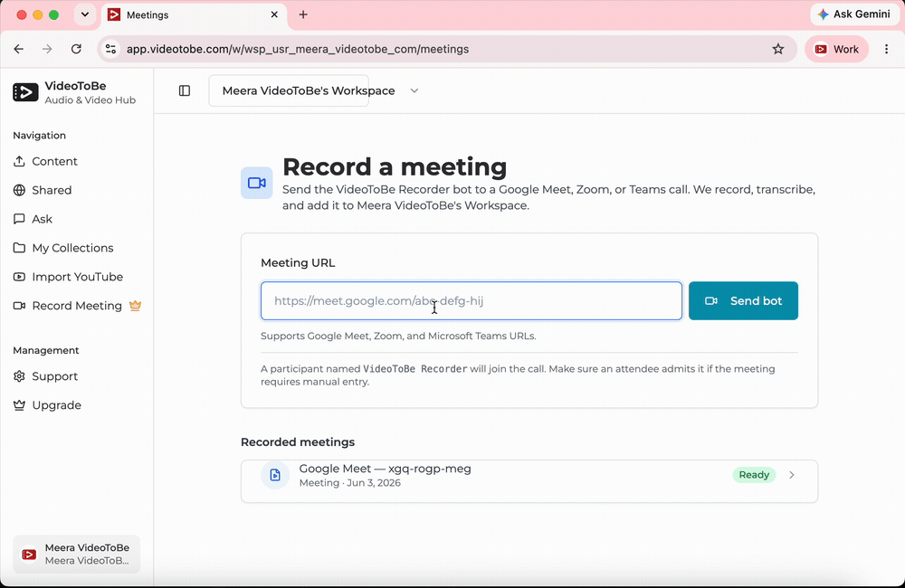Open the Meera VideoToBe's Workspace selector
905x588 pixels.
pyautogui.click(x=289, y=90)
